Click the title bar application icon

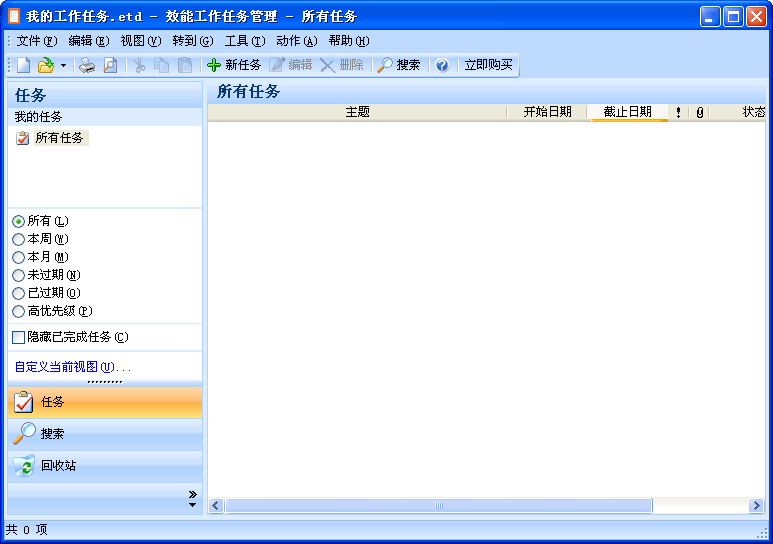(x=14, y=17)
